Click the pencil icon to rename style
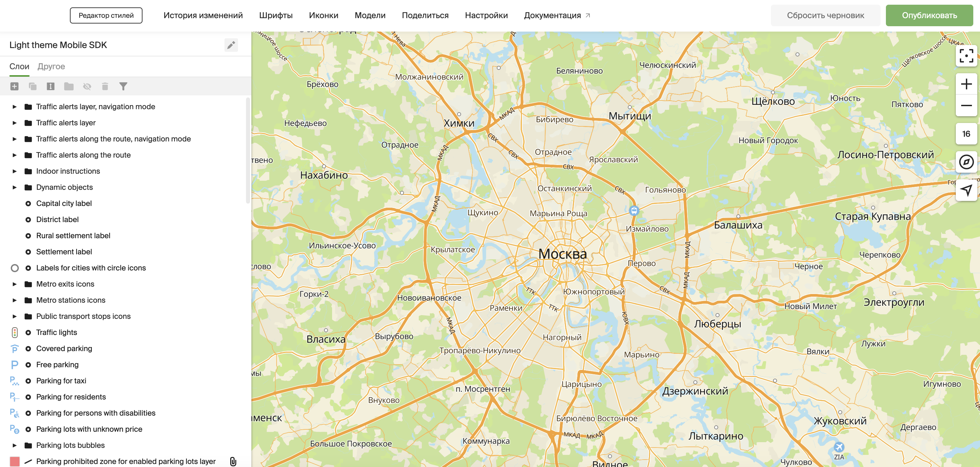This screenshot has height=467, width=980. (231, 45)
